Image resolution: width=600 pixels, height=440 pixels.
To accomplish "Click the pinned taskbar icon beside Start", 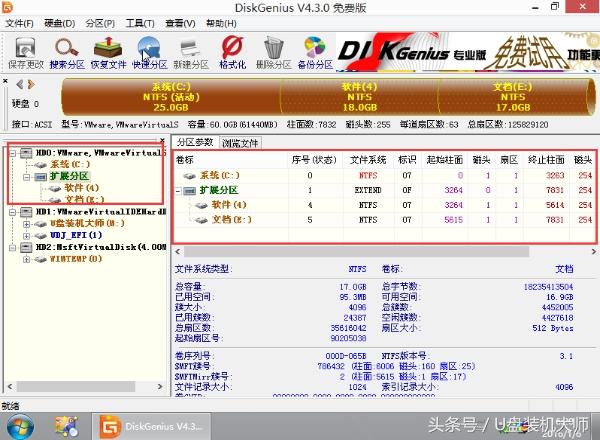I will (66, 426).
